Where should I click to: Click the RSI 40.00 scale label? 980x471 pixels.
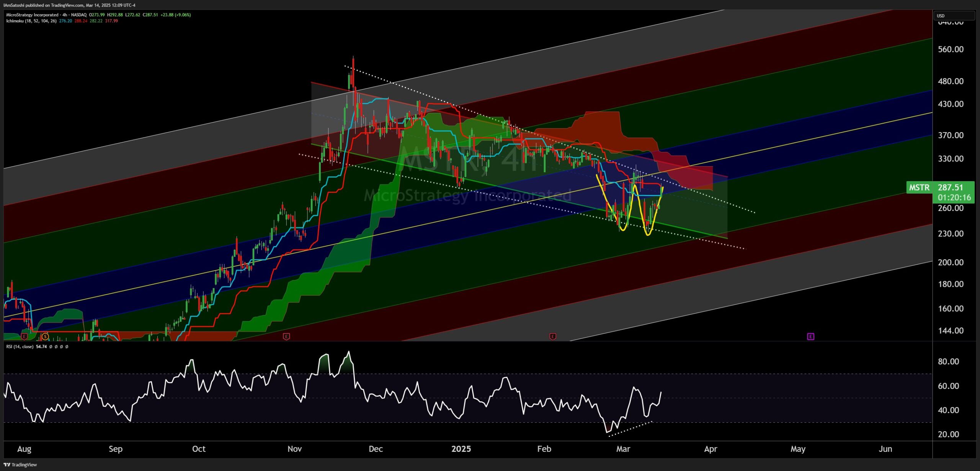948,410
